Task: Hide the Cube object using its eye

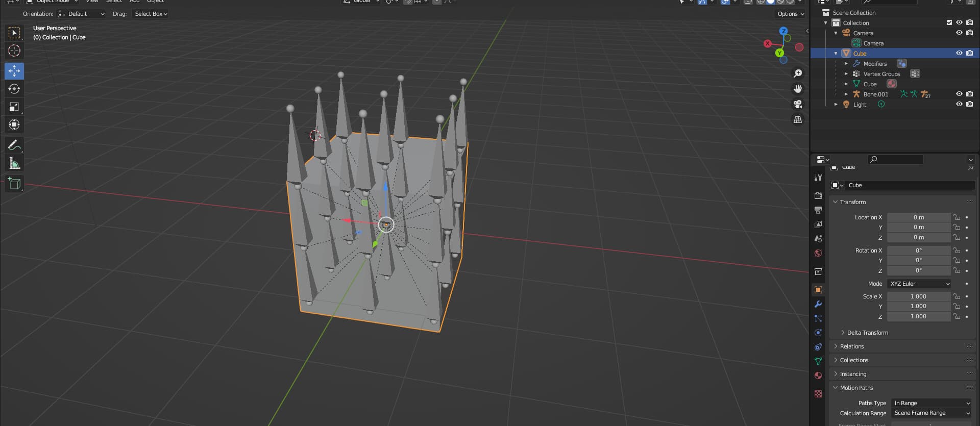Action: click(959, 53)
